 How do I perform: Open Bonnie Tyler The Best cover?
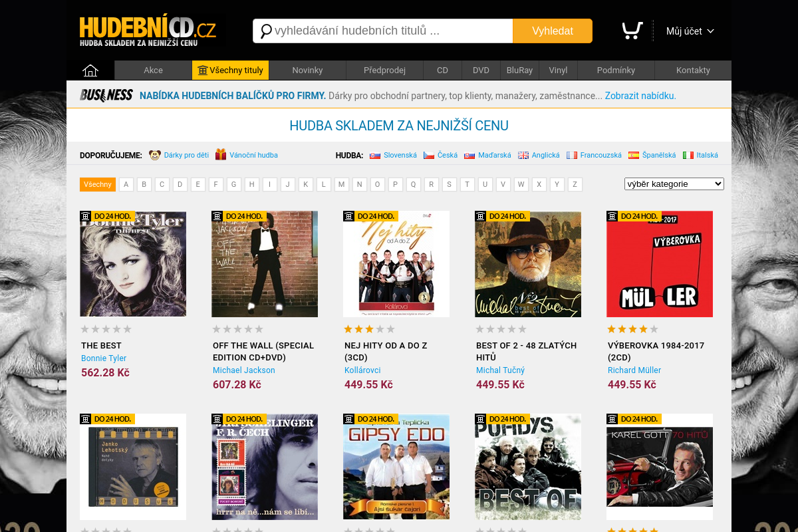[133, 264]
